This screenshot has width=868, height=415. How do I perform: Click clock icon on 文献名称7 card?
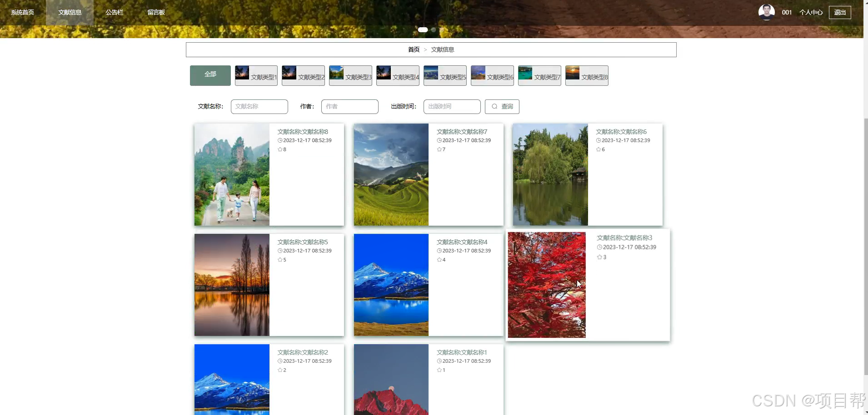point(439,140)
